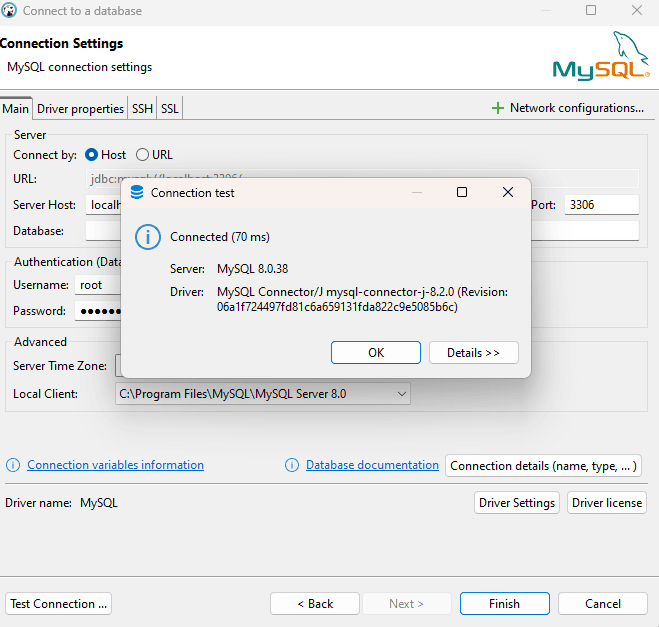Expand Details >> in Connection test
Image resolution: width=659 pixels, height=627 pixels.
coord(474,353)
